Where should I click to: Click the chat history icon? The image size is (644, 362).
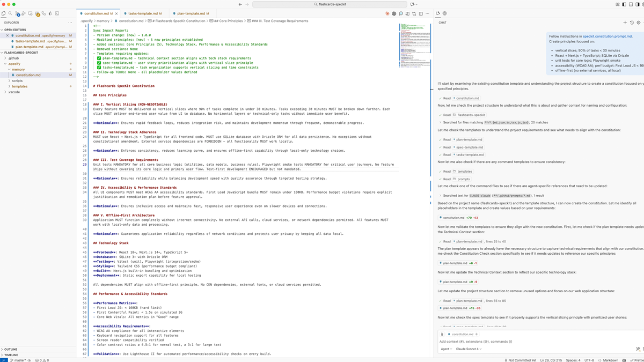(632, 23)
